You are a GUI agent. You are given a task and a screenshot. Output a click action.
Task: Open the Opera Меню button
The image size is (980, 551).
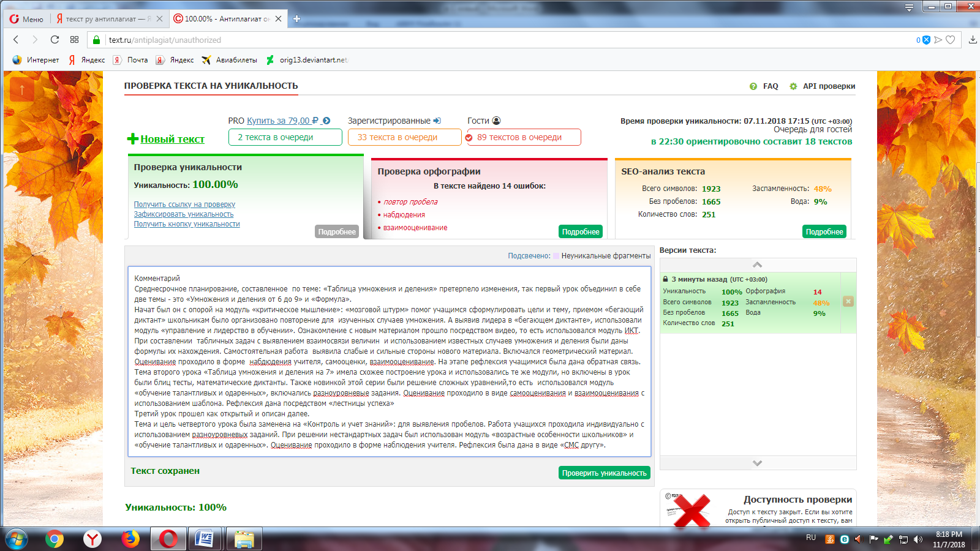[26, 19]
